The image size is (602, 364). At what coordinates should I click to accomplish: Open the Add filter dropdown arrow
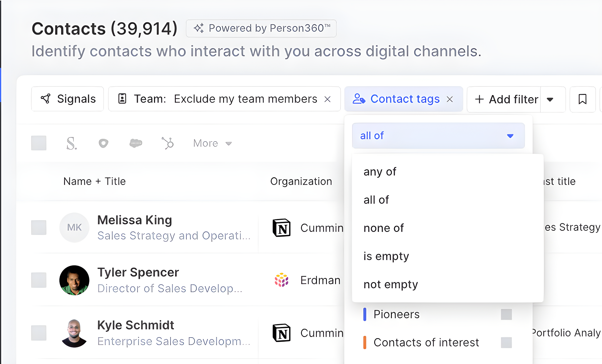(x=550, y=99)
